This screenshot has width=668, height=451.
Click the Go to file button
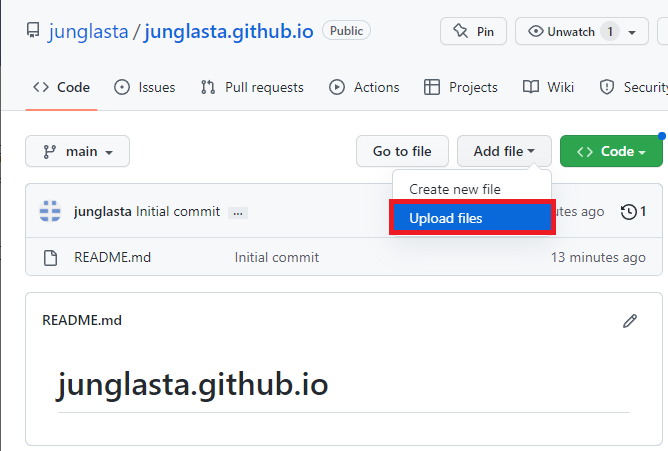pos(402,151)
